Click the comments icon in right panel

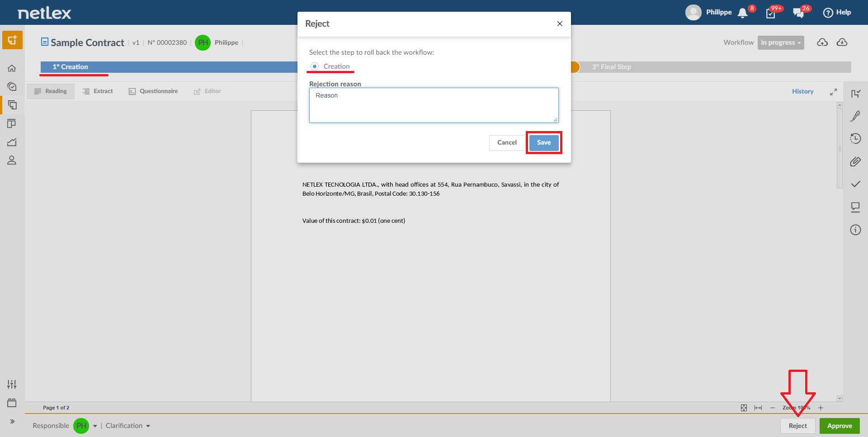[x=855, y=207]
